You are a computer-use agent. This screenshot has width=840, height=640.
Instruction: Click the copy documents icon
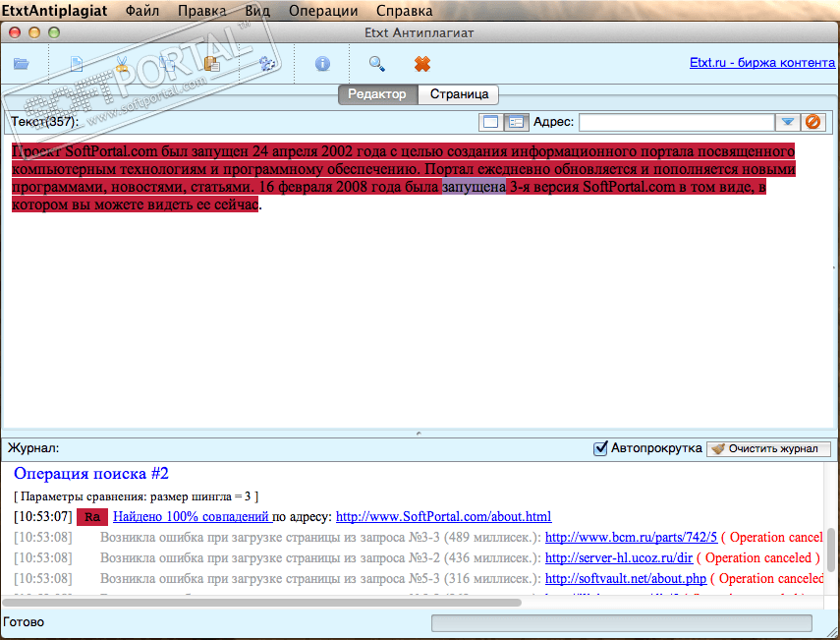[167, 64]
